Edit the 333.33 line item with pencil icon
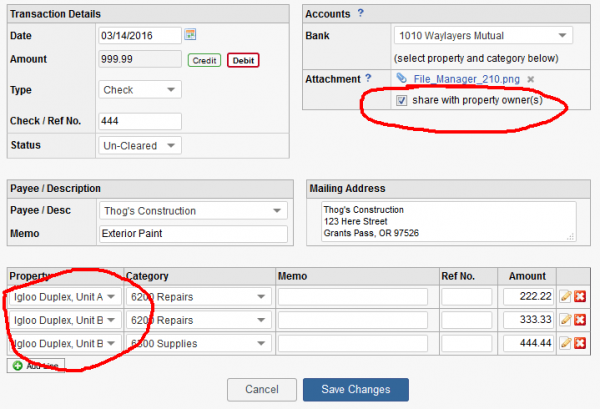The width and height of the screenshot is (600, 409). [565, 320]
